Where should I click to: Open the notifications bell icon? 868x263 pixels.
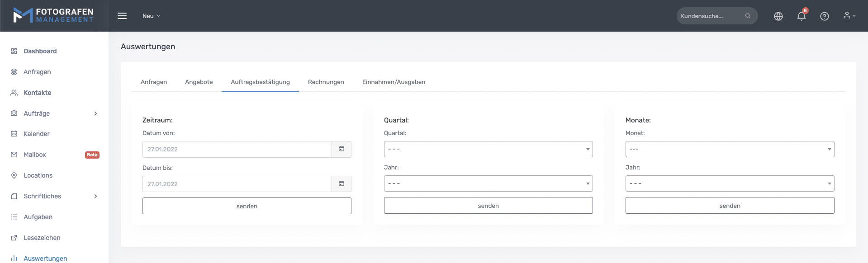pos(801,16)
